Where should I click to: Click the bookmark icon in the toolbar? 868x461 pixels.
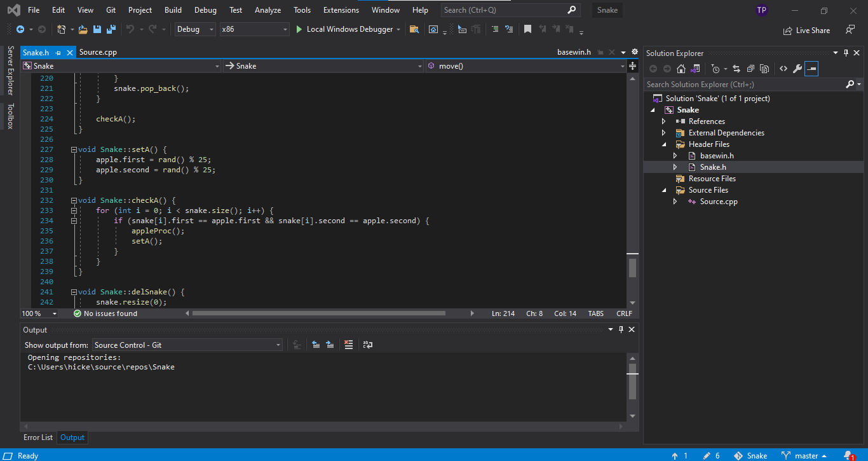click(527, 29)
